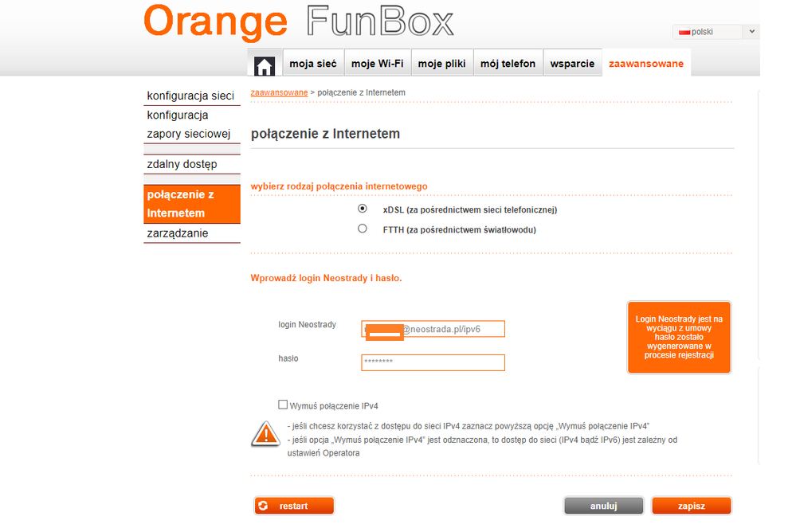Open the moja sieć tab
The height and width of the screenshot is (532, 796).
coord(313,63)
